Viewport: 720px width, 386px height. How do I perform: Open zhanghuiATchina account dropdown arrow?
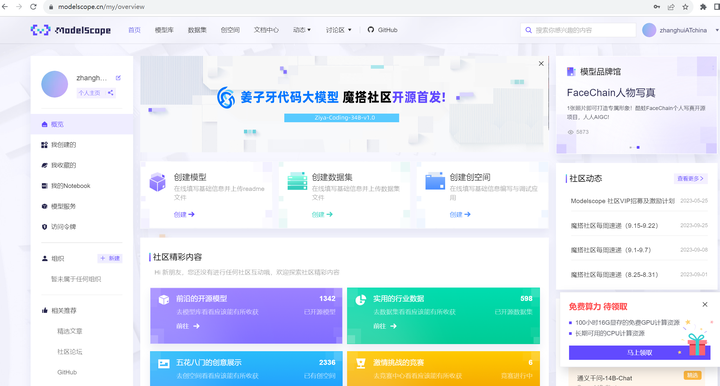coord(716,30)
